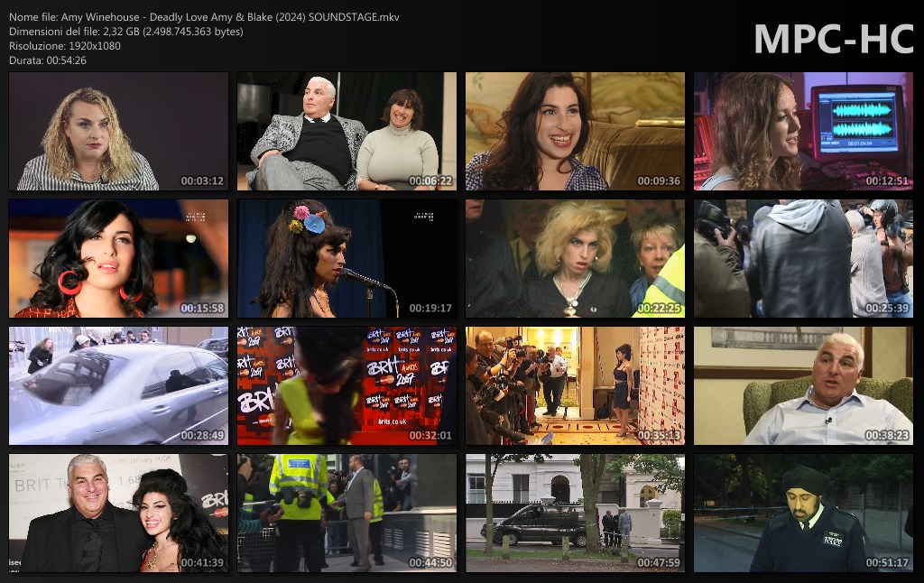The image size is (924, 583).
Task: Click the file name text line
Action: point(204,17)
